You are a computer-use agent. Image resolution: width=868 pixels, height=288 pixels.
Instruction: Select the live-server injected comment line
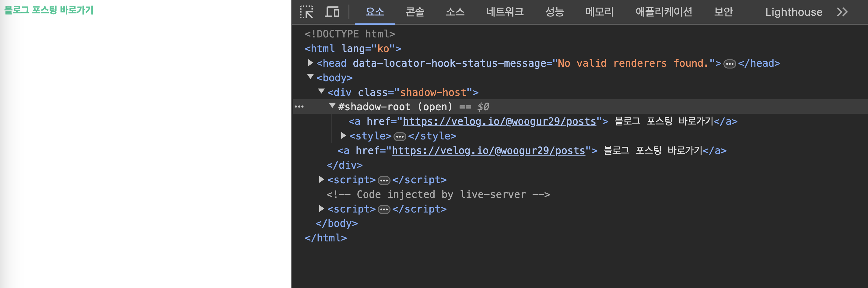click(x=438, y=195)
